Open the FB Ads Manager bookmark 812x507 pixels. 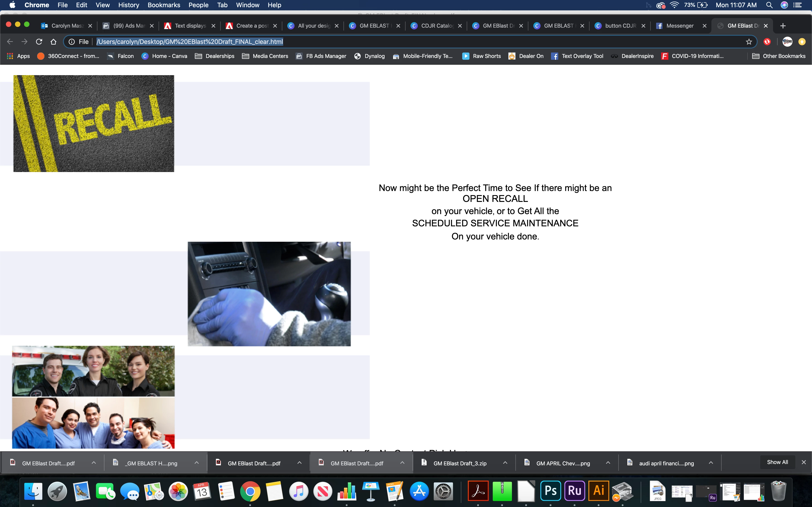click(321, 56)
